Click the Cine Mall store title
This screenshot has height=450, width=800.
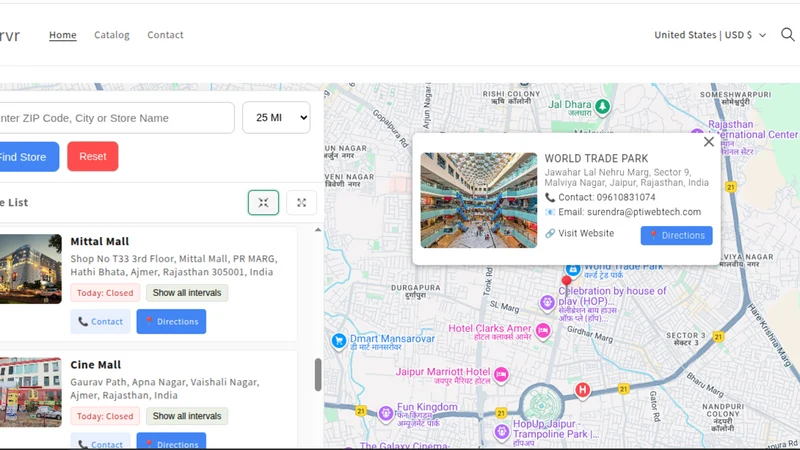95,365
